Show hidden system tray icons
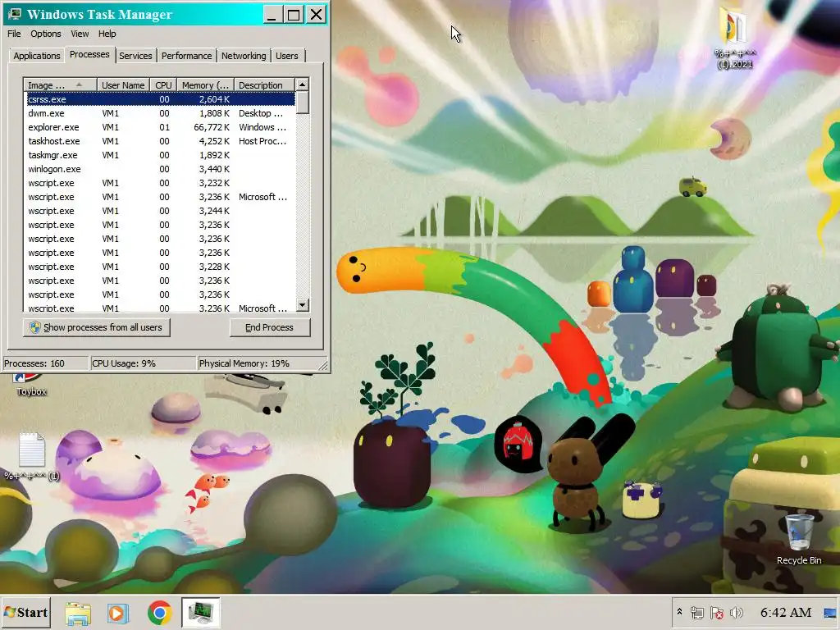Screen dimensions: 840x630 (x=679, y=612)
